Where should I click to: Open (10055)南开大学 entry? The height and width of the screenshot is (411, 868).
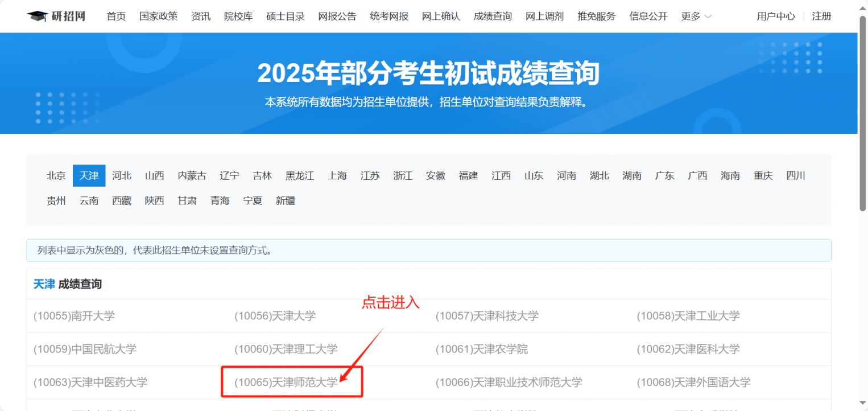(74, 316)
